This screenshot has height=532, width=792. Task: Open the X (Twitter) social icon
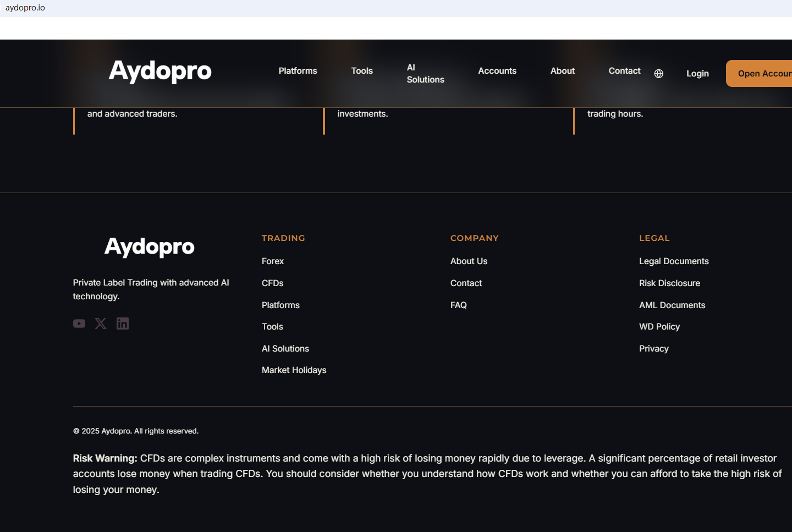point(101,323)
